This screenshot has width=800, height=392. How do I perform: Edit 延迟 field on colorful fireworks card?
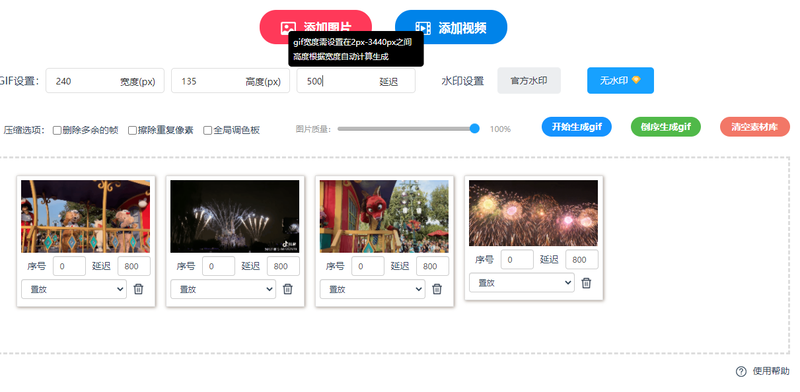pyautogui.click(x=582, y=259)
